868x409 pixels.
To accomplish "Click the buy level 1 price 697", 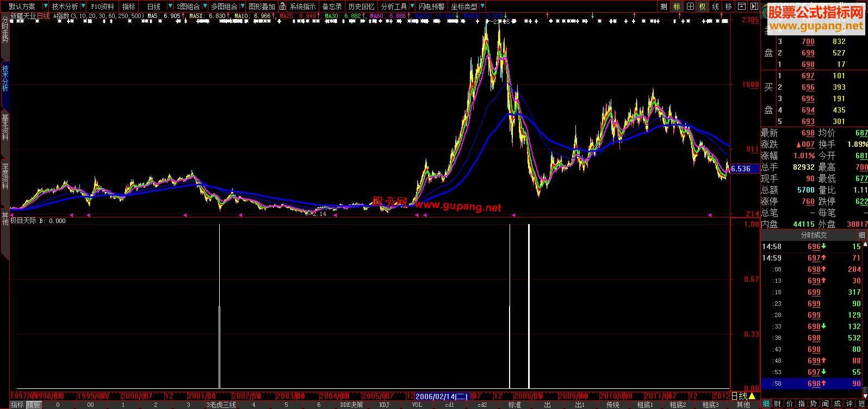I will pos(808,76).
